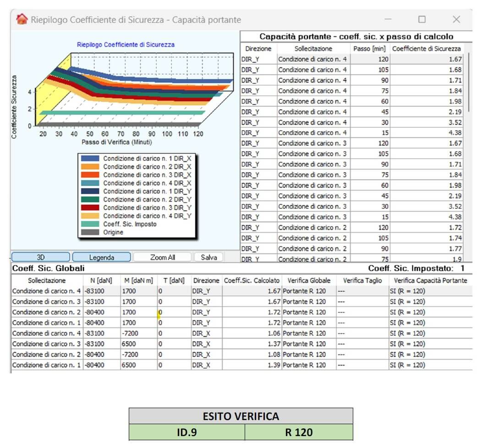This screenshot has height=448, width=482.
Task: Select the coefficient value 1.39 in the global table
Action: (274, 365)
